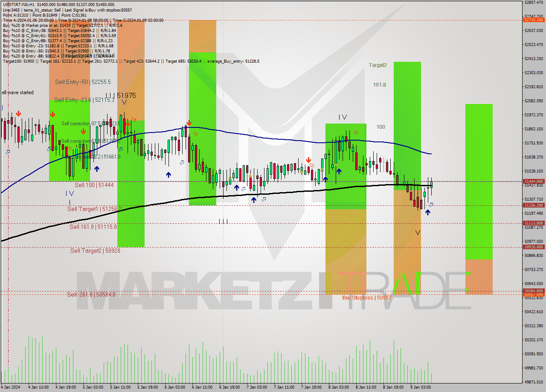Click the '52857.470' price axis value

pyautogui.click(x=534, y=2)
